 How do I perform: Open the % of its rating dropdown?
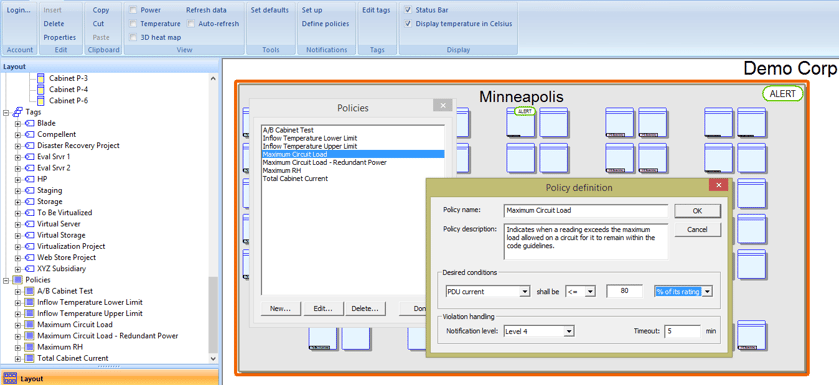[707, 291]
